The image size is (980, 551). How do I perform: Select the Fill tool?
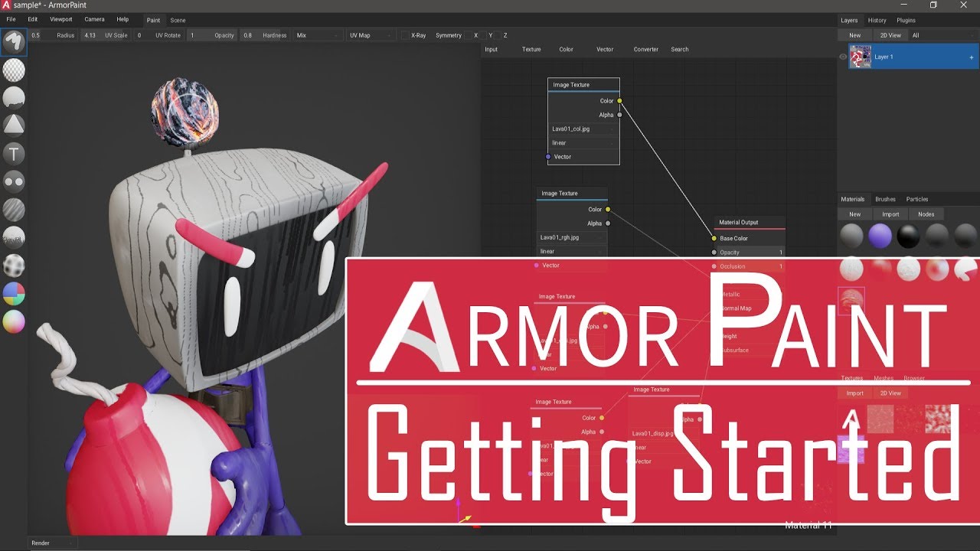[x=14, y=97]
